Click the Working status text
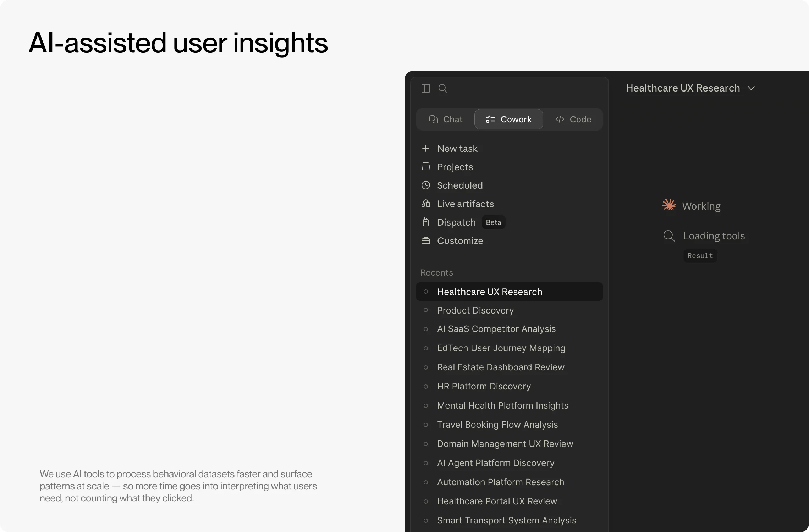This screenshot has height=532, width=809. 701,206
